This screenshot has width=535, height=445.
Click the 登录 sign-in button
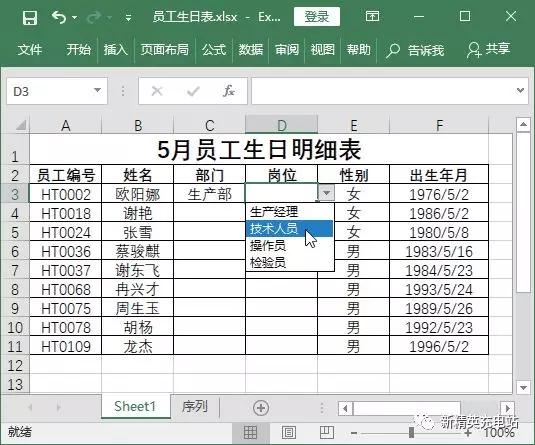pyautogui.click(x=317, y=16)
